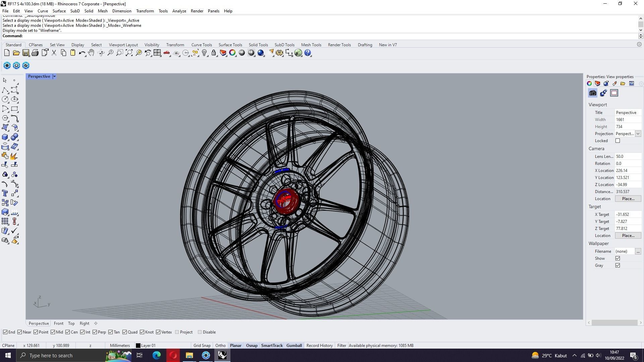This screenshot has width=644, height=362.
Task: Click the Undo arrow icon
Action: tap(82, 53)
